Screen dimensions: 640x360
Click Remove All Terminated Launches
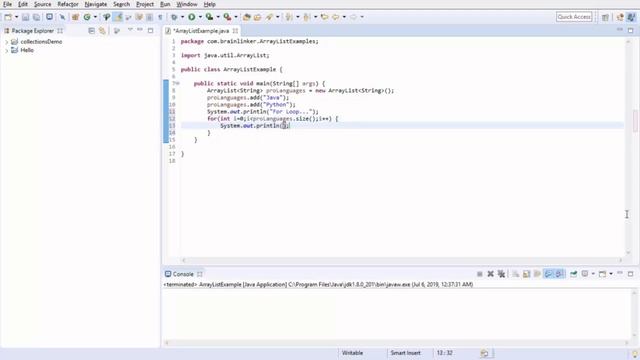(501, 274)
